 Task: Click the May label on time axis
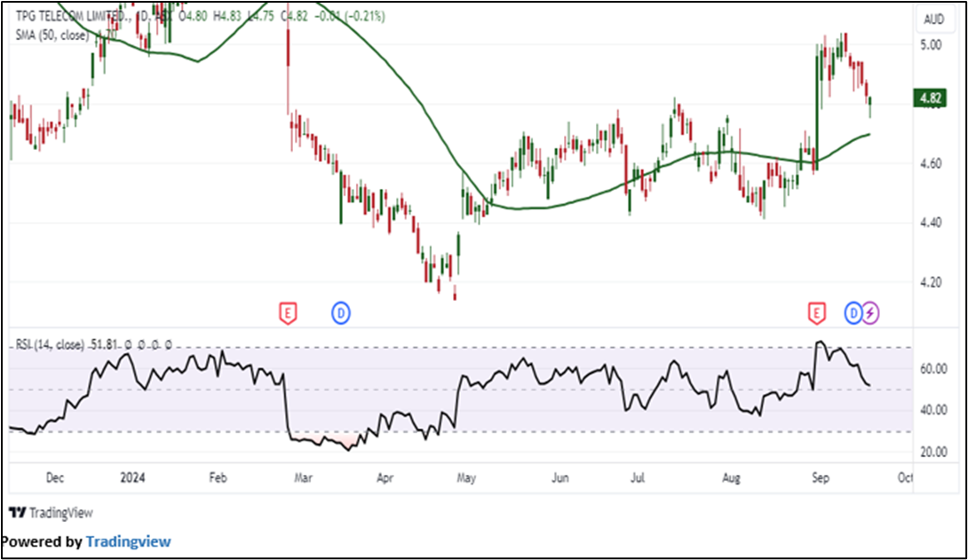click(x=466, y=478)
